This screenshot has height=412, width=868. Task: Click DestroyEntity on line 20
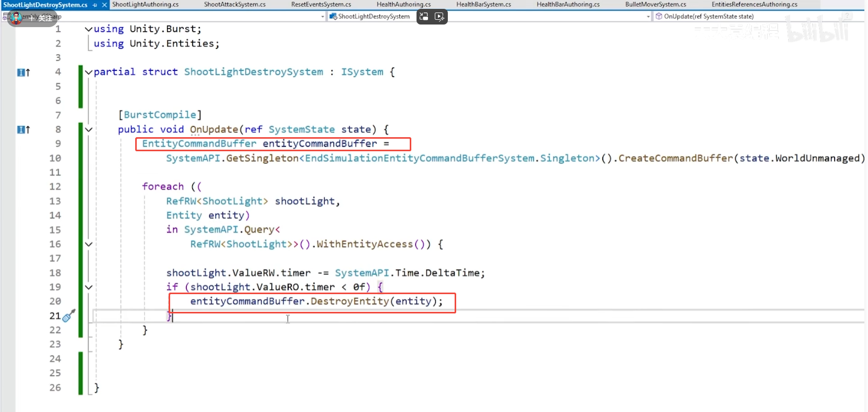350,301
